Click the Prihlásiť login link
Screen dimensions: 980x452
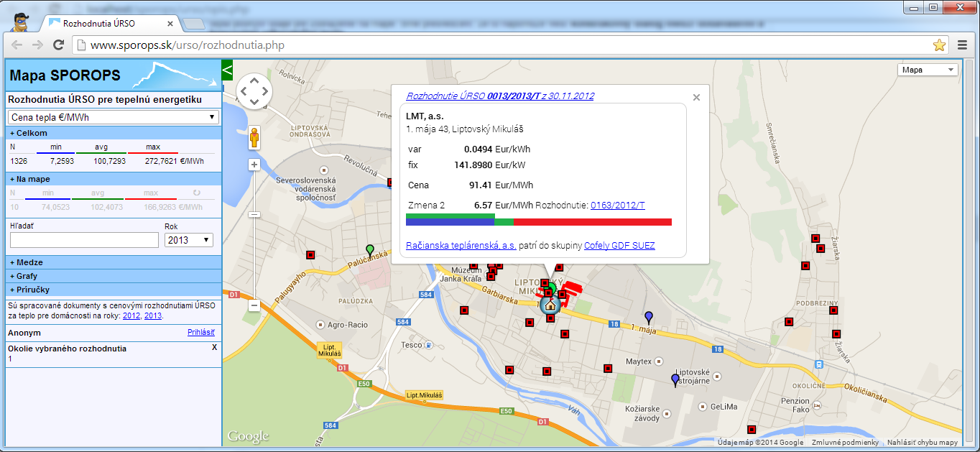point(201,332)
